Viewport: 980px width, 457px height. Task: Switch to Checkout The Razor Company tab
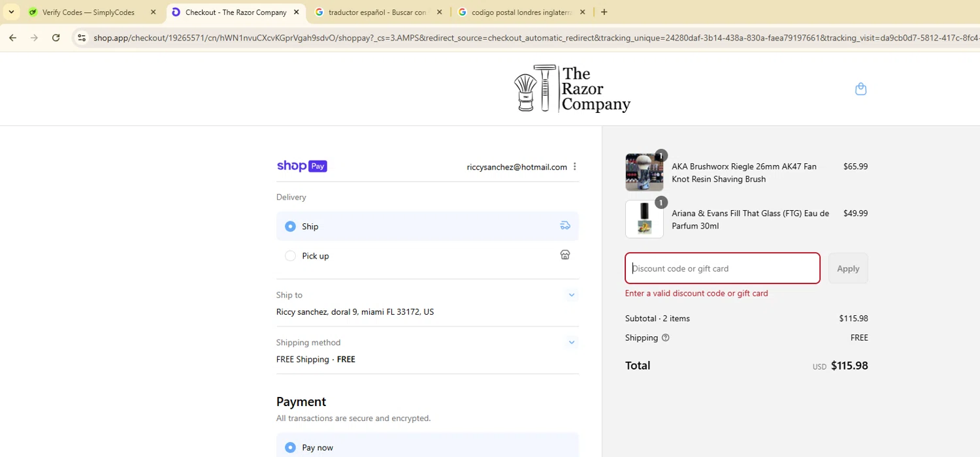click(x=235, y=12)
